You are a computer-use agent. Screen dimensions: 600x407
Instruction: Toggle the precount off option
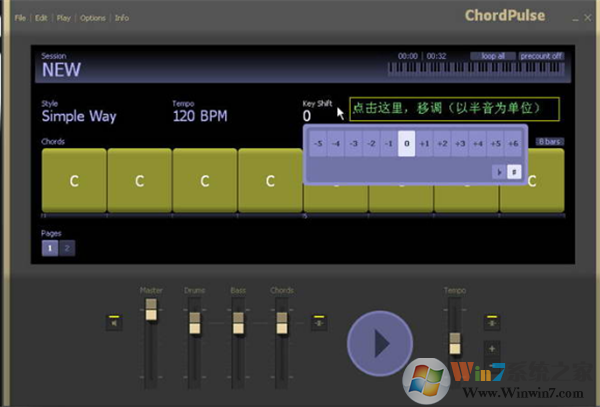tap(541, 56)
